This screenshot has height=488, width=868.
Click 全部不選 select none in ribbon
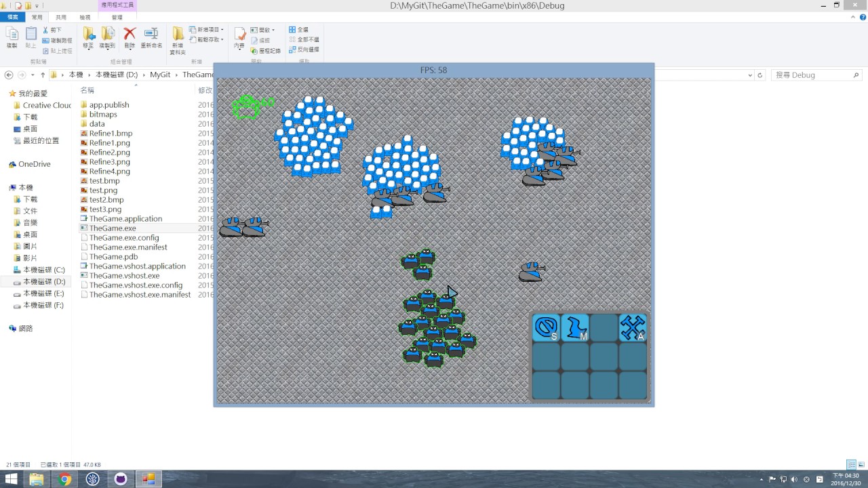click(304, 40)
